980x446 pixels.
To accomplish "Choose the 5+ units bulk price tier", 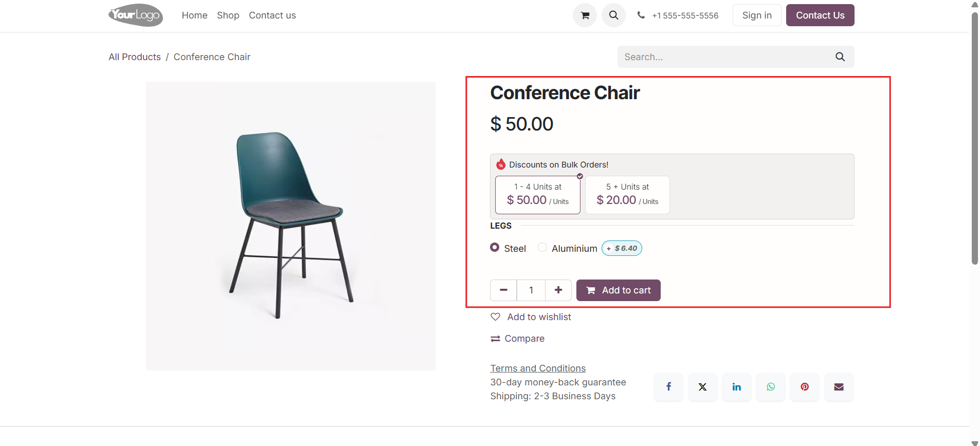I will [627, 195].
